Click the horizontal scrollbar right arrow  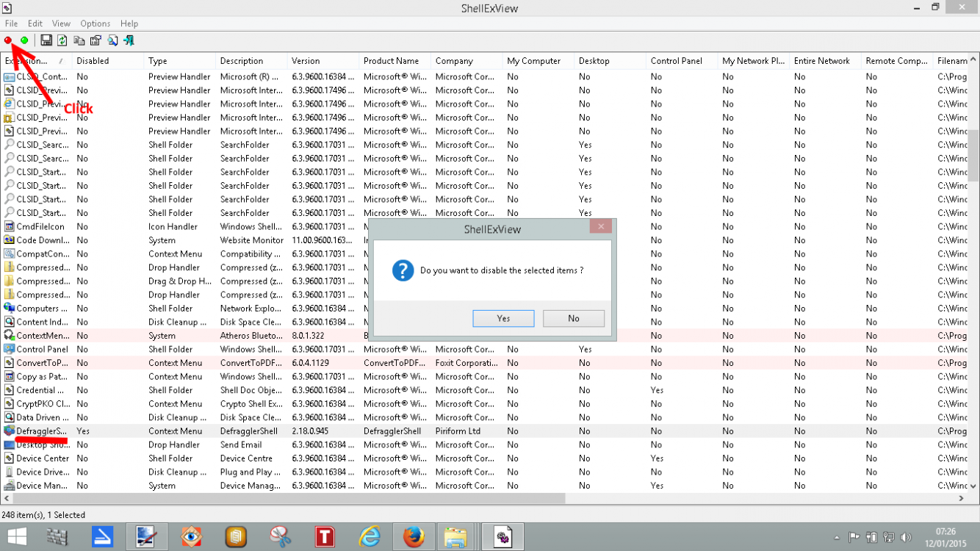pos(962,498)
